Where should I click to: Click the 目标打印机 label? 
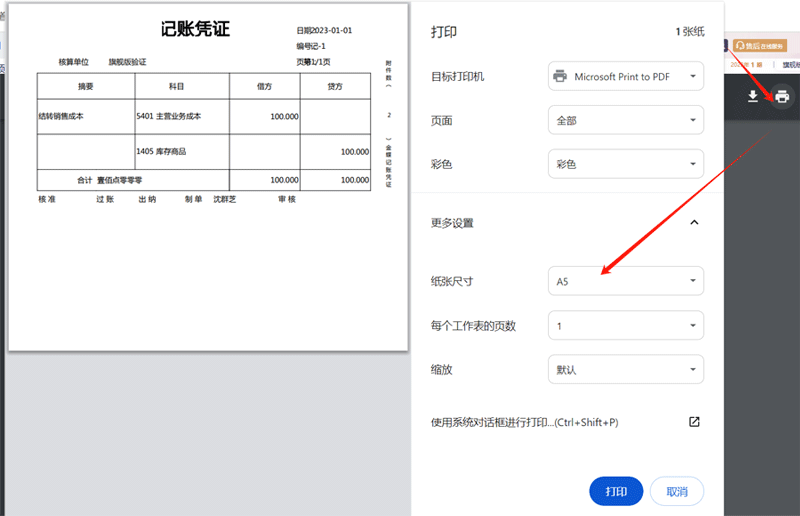tap(458, 77)
